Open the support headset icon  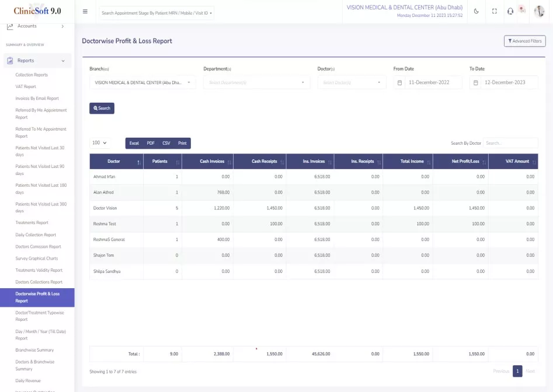click(x=510, y=12)
